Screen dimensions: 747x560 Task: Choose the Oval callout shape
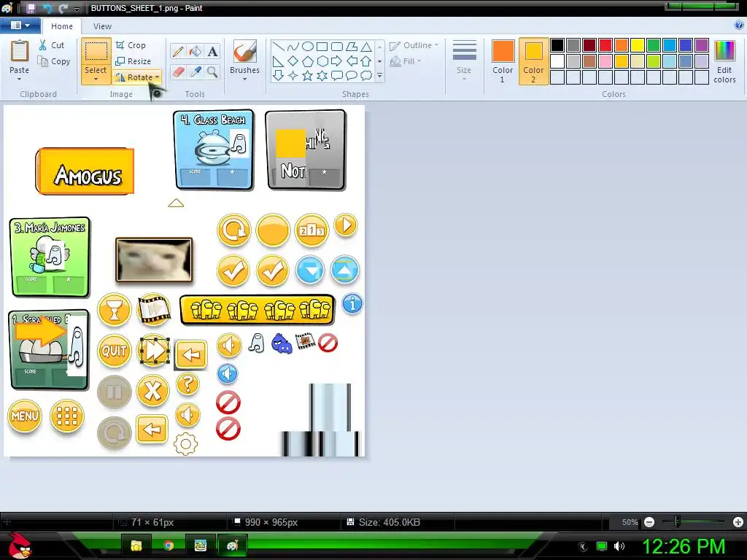point(352,75)
